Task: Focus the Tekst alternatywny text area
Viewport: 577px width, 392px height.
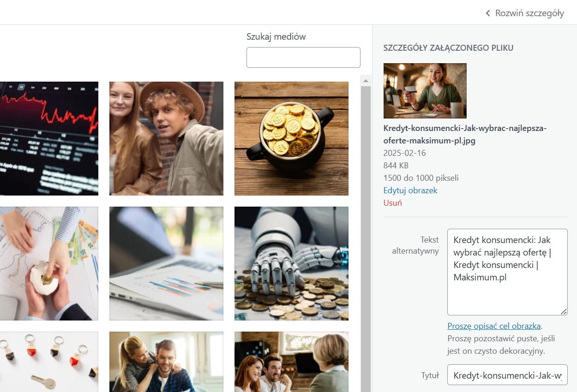Action: pyautogui.click(x=507, y=272)
